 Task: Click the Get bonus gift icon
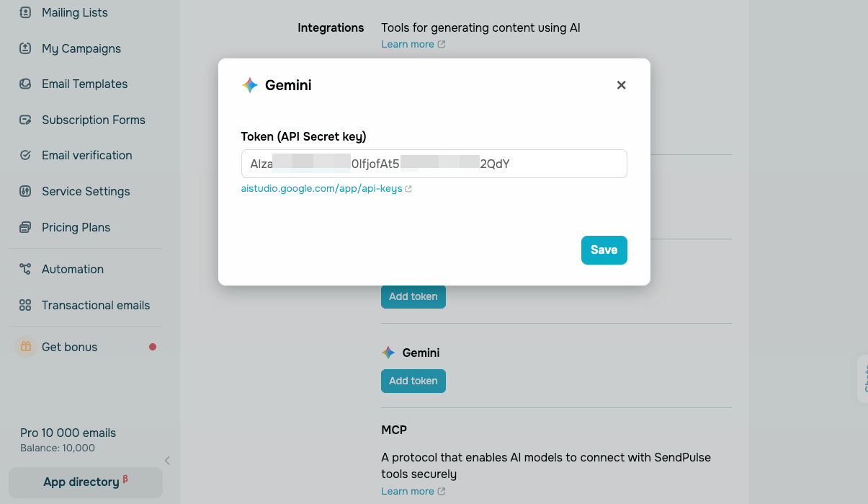click(x=26, y=347)
